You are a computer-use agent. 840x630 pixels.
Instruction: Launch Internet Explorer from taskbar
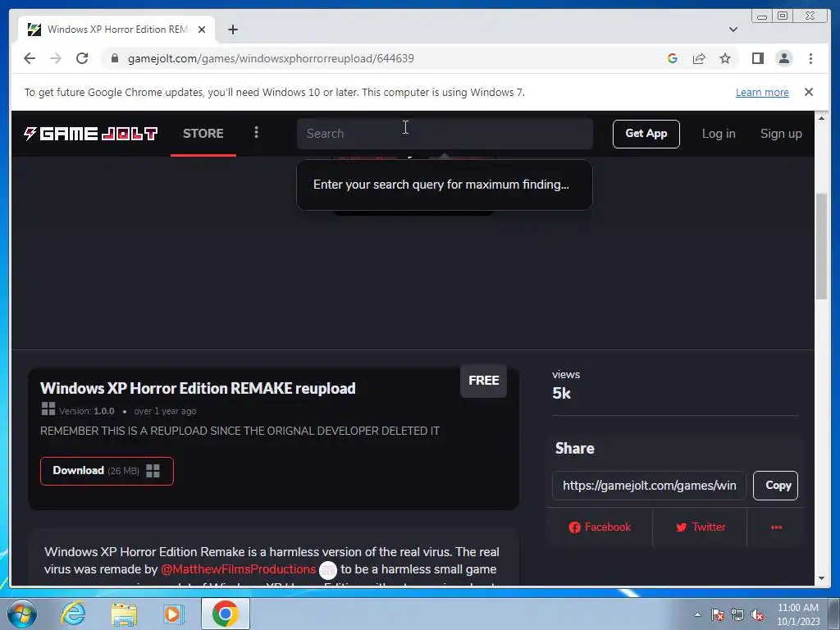point(73,614)
